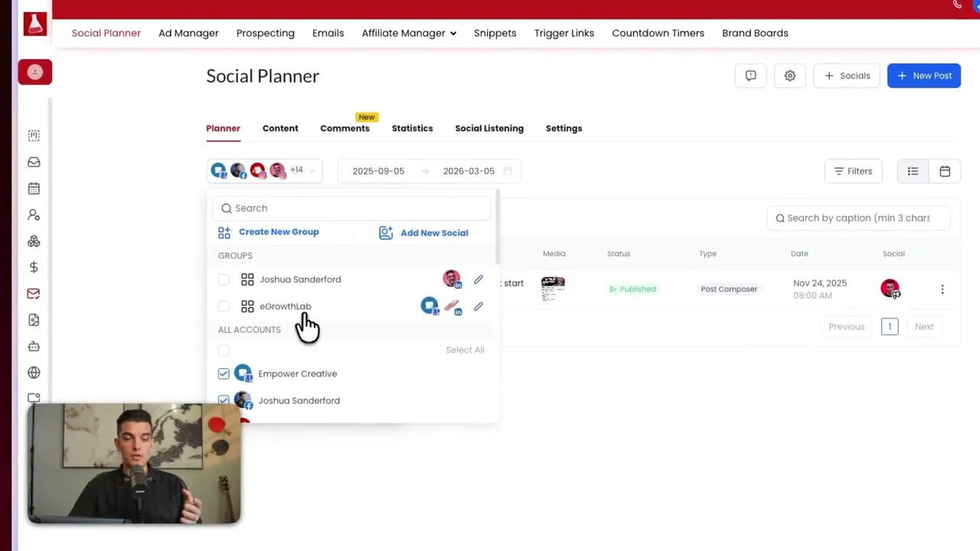
Task: Focus the accounts Search field
Action: (x=351, y=208)
